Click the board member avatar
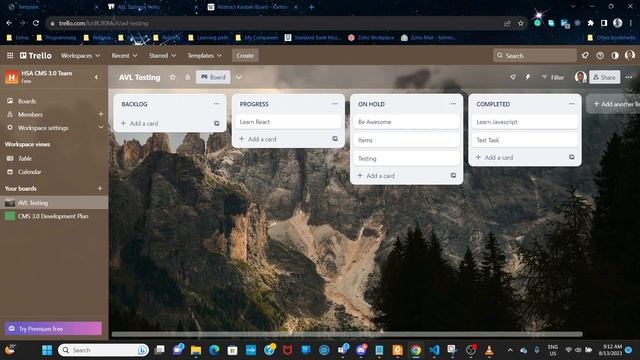 (x=580, y=77)
